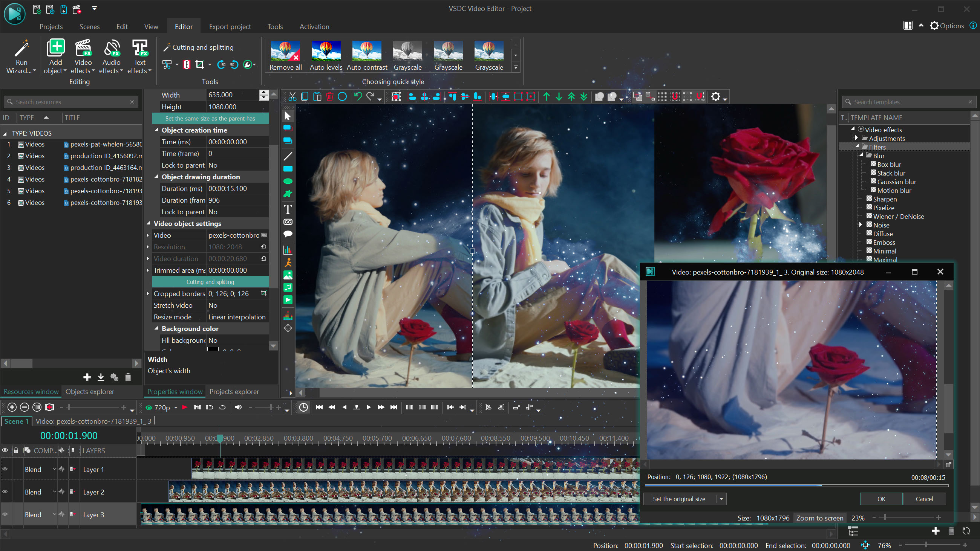Screen dimensions: 980x551
Task: Select the Ellipse shape tool
Action: pyautogui.click(x=288, y=182)
